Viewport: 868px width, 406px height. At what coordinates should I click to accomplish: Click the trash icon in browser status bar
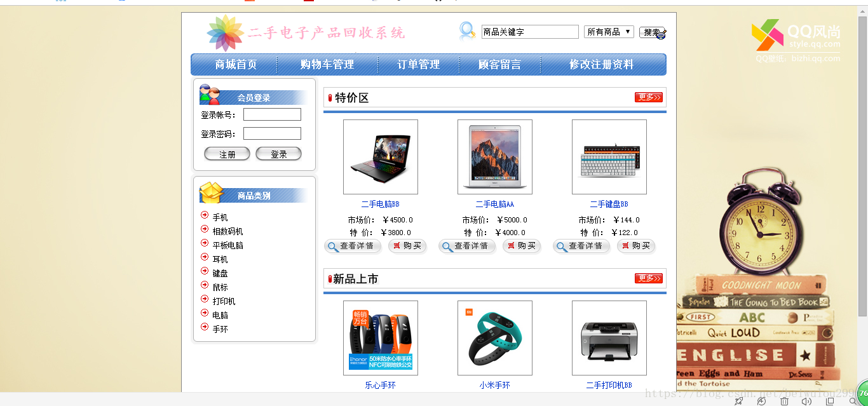coord(784,401)
